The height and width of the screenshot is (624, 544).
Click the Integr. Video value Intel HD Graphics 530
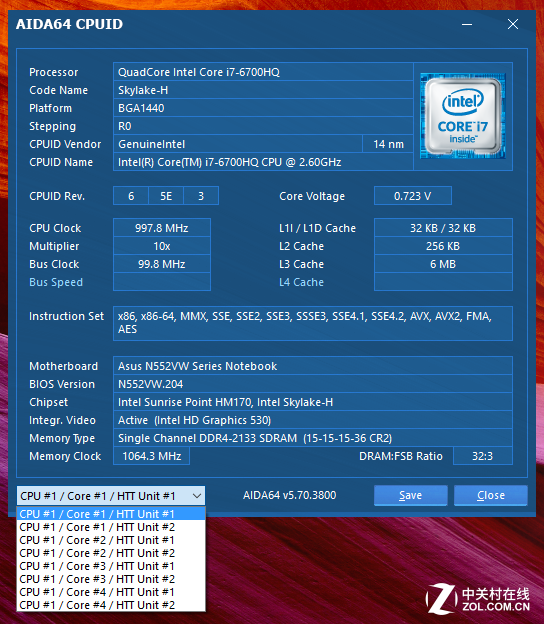pyautogui.click(x=313, y=420)
